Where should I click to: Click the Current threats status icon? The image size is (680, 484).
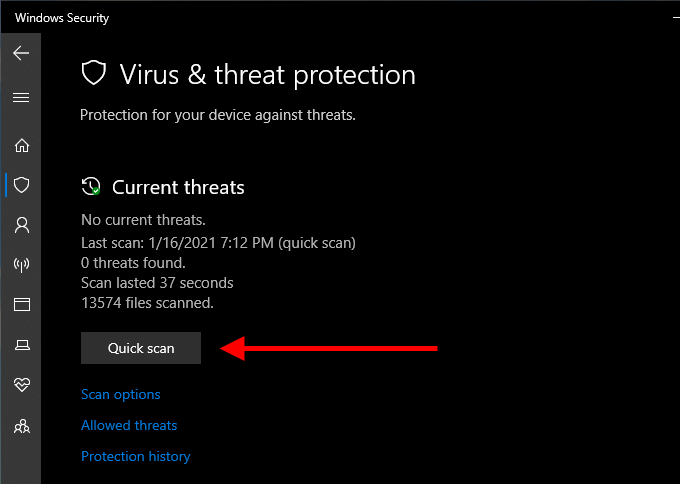click(x=91, y=187)
